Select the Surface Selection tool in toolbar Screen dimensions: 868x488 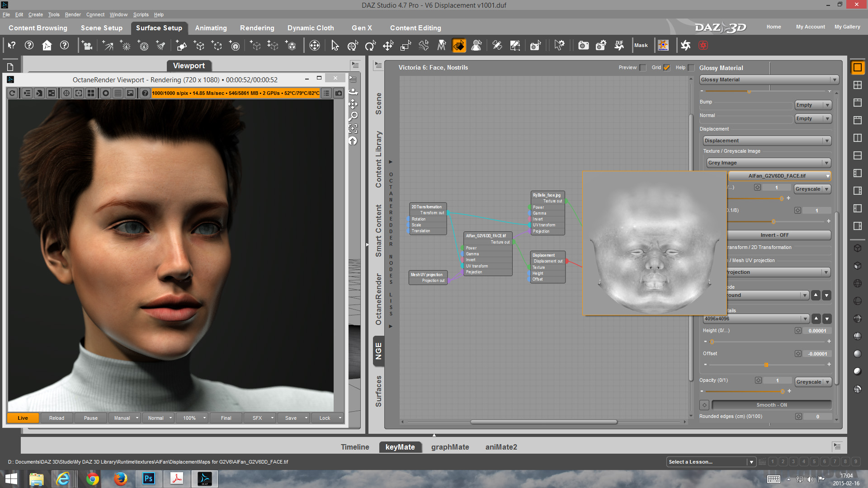coord(458,45)
